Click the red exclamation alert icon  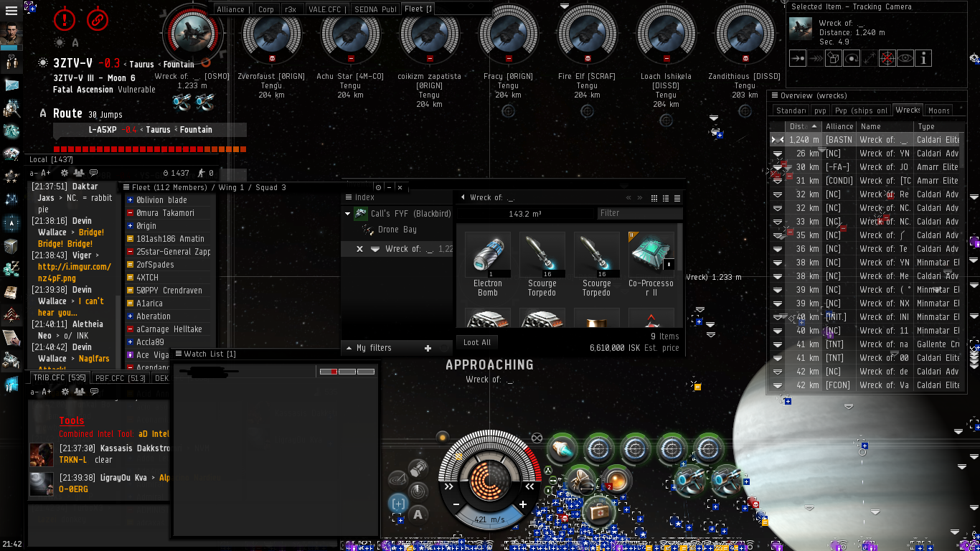(x=65, y=20)
